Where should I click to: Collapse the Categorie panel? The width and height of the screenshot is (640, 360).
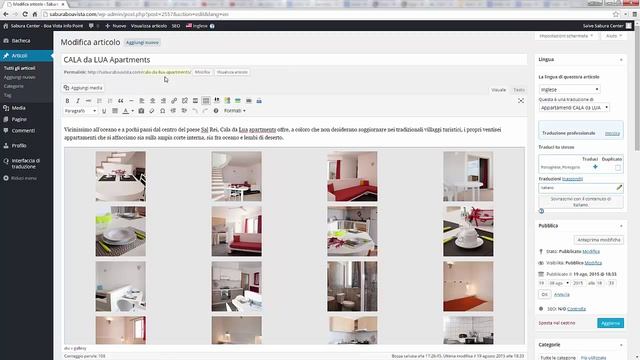[621, 345]
